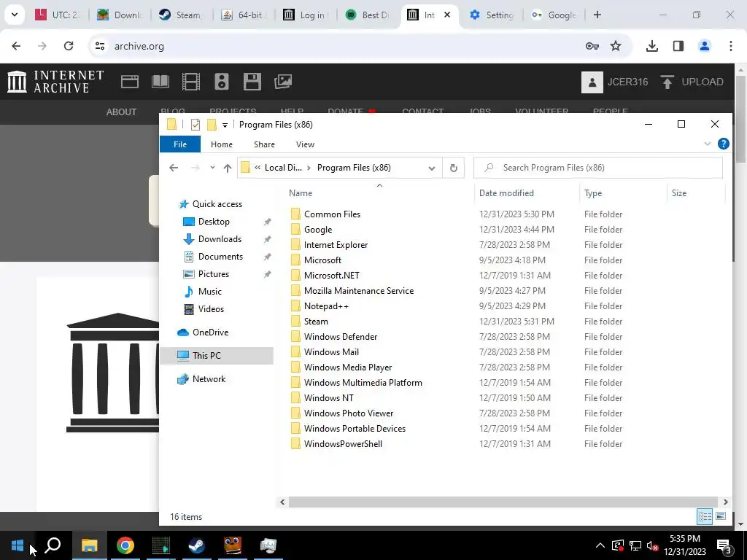Screen dimensions: 747x560
Task: Click Explorer New folder quick access icon
Action: 212,125
